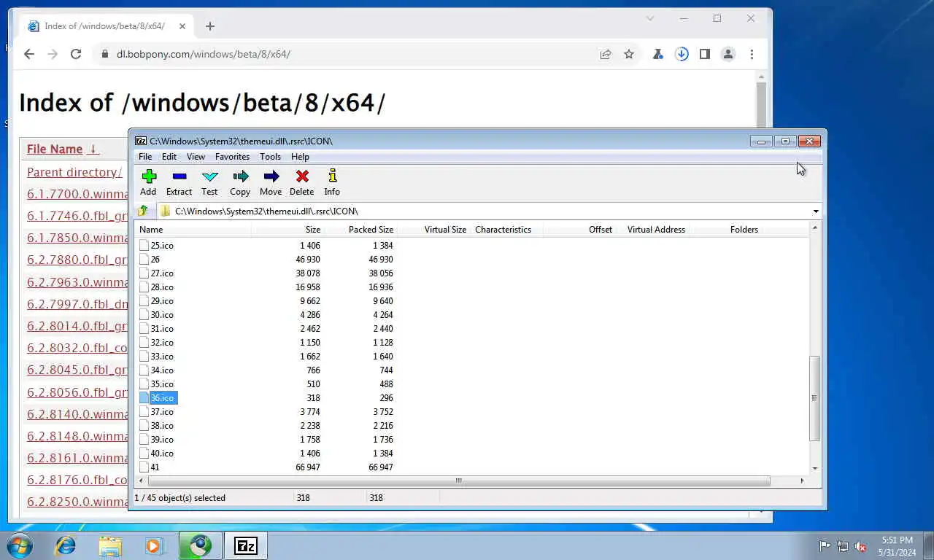This screenshot has width=934, height=560.
Task: Launch Internet Explorer from taskbar
Action: click(x=66, y=545)
